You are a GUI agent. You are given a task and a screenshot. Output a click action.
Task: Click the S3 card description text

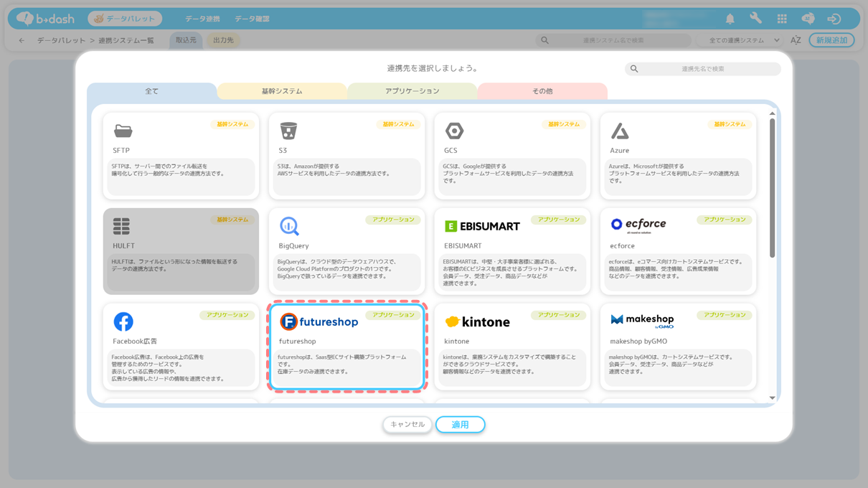(x=334, y=170)
